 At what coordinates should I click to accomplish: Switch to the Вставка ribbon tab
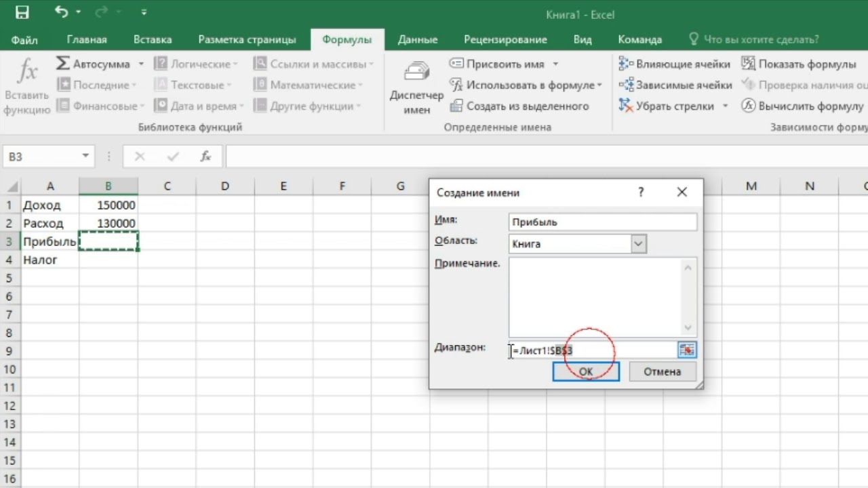pos(153,39)
